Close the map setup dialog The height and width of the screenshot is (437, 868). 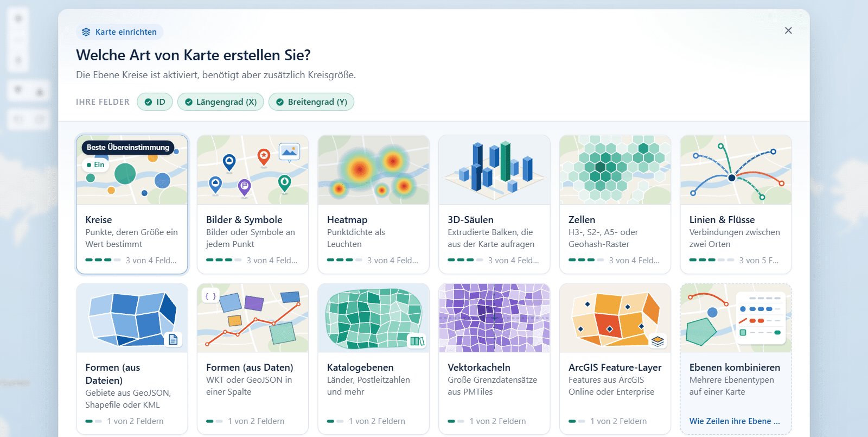(x=788, y=30)
